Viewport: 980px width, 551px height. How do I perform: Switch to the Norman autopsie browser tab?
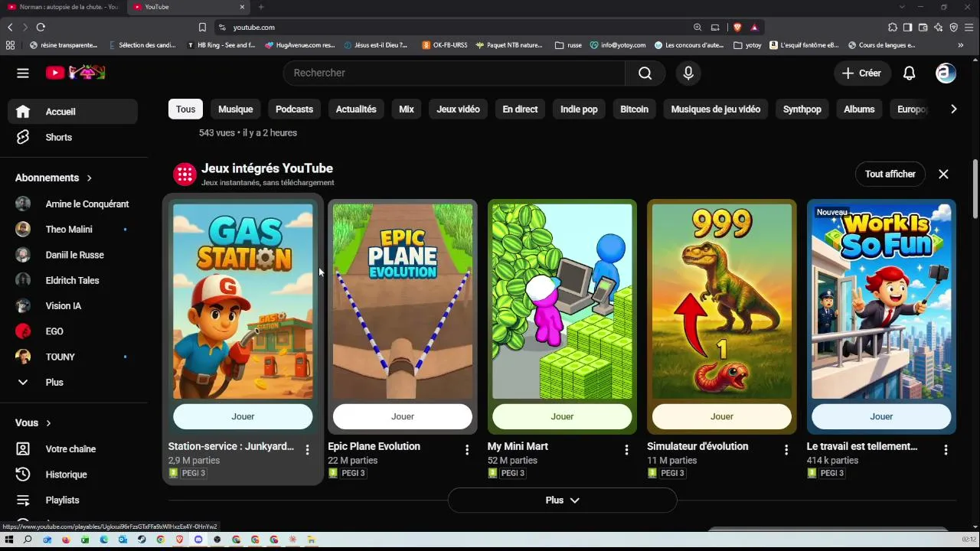[x=63, y=7]
